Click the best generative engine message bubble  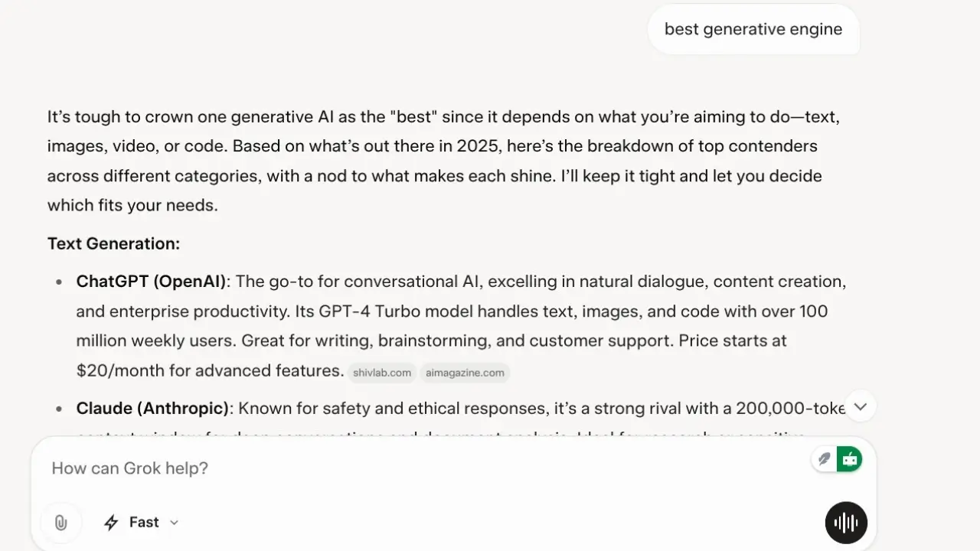(x=753, y=29)
